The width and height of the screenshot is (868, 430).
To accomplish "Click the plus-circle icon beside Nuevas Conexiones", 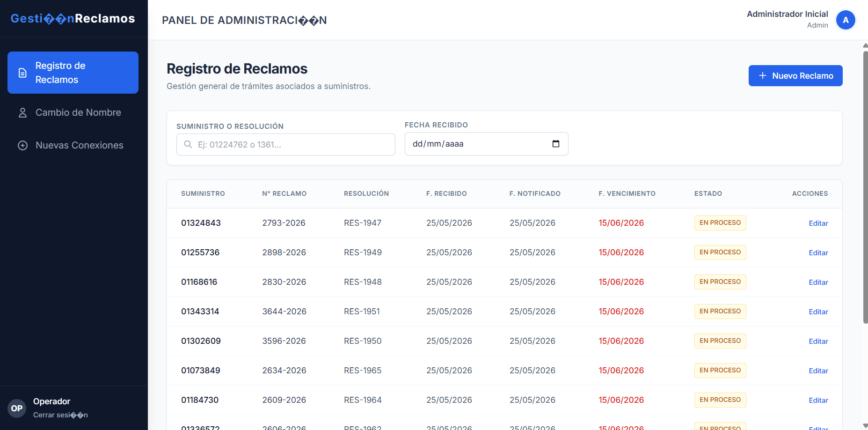I will [x=22, y=146].
